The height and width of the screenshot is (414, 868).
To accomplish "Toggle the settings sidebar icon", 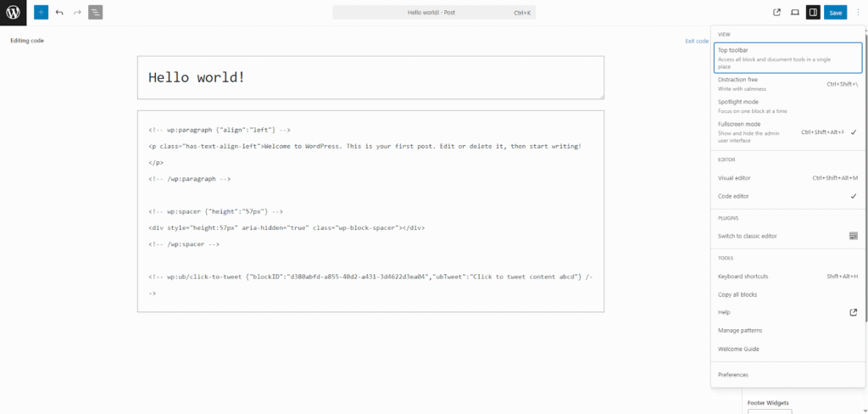I will pos(813,13).
